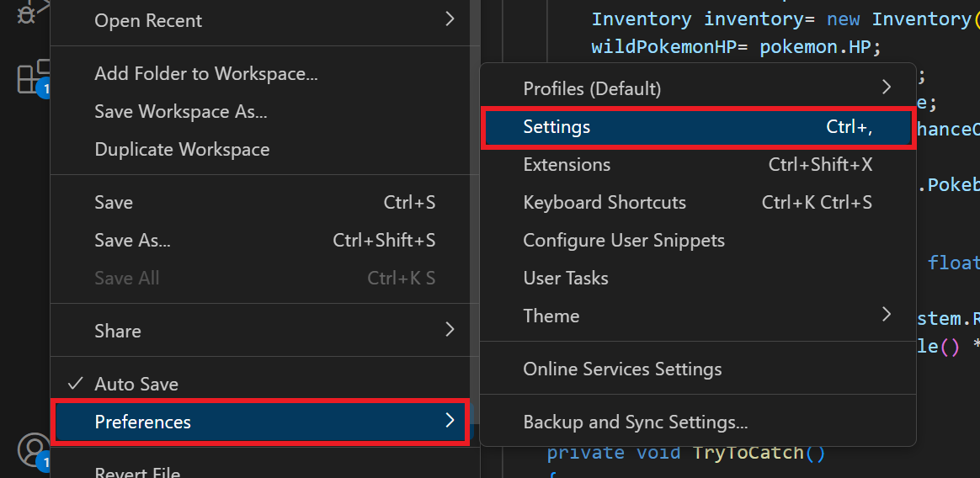Viewport: 980px width, 478px height.
Task: Open Online Services Settings
Action: click(697, 369)
